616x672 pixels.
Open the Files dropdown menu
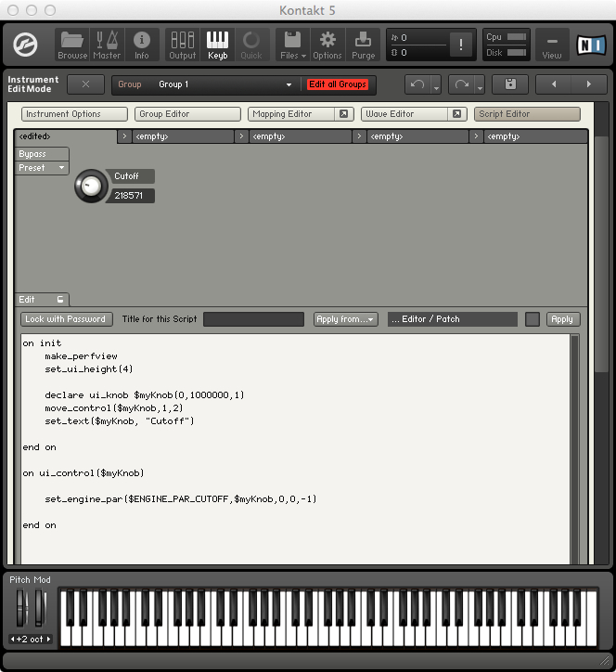292,45
